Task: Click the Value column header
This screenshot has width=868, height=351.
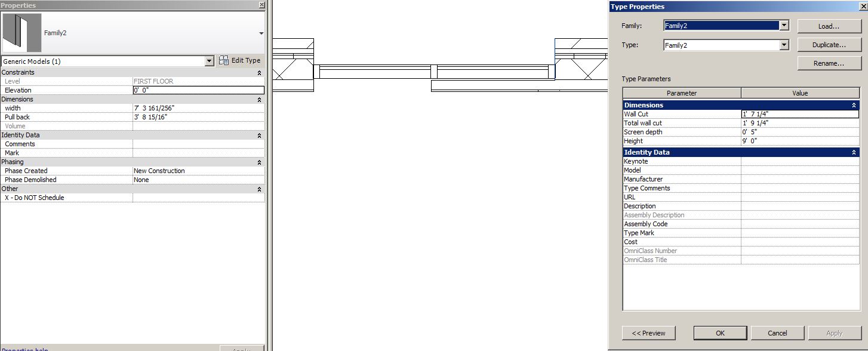Action: pyautogui.click(x=800, y=93)
